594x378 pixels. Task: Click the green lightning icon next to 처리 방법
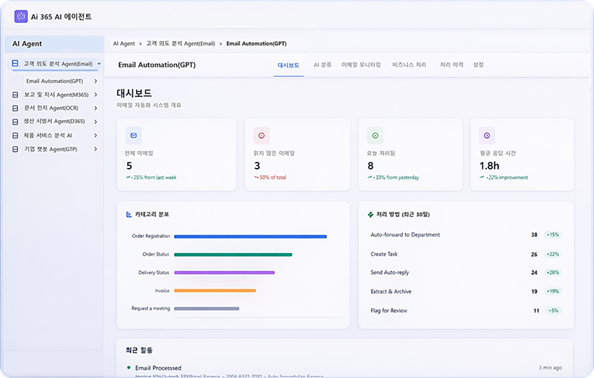click(370, 214)
